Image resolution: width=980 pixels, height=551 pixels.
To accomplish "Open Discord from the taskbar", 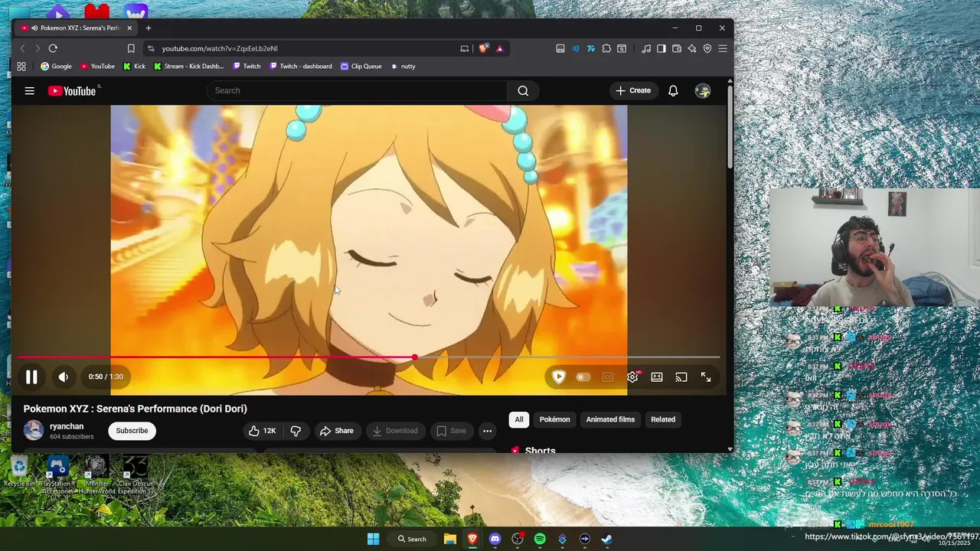I will tap(495, 539).
